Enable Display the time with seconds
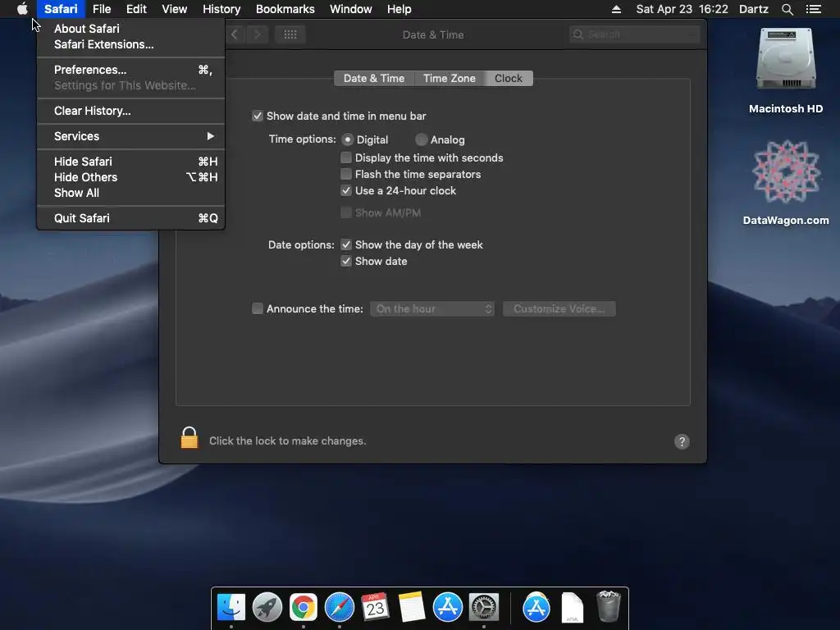This screenshot has width=840, height=630. [346, 157]
